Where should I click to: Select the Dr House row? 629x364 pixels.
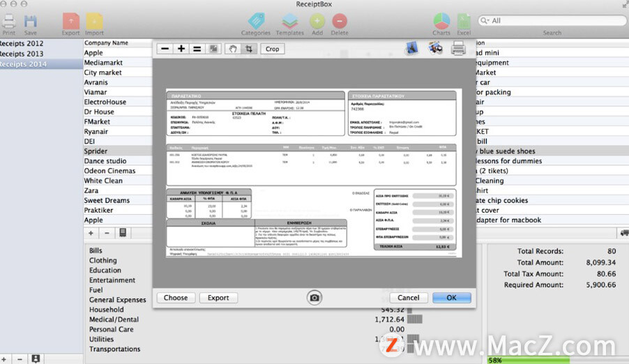[118, 112]
